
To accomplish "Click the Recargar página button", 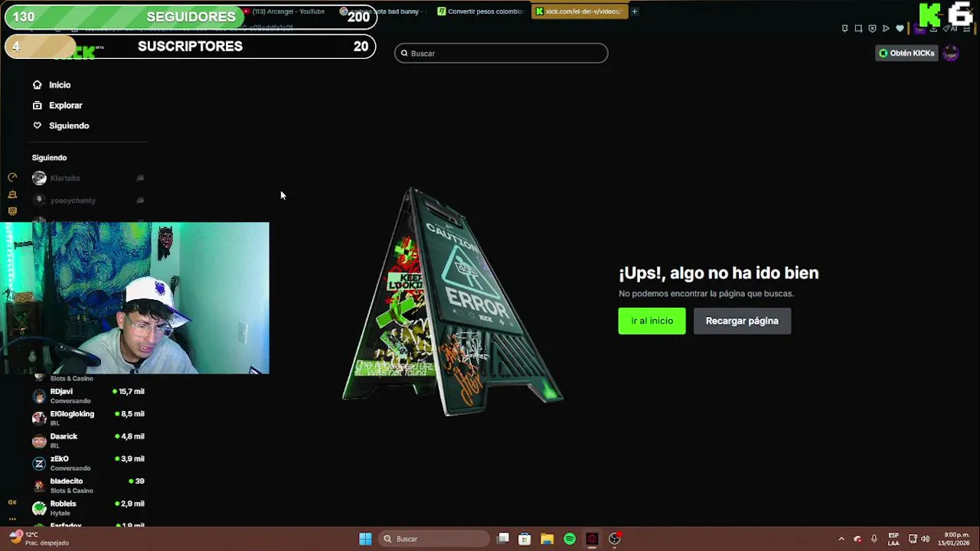I will [x=742, y=321].
